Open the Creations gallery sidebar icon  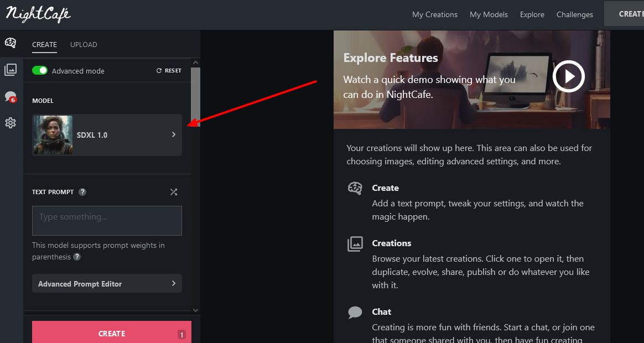point(11,69)
